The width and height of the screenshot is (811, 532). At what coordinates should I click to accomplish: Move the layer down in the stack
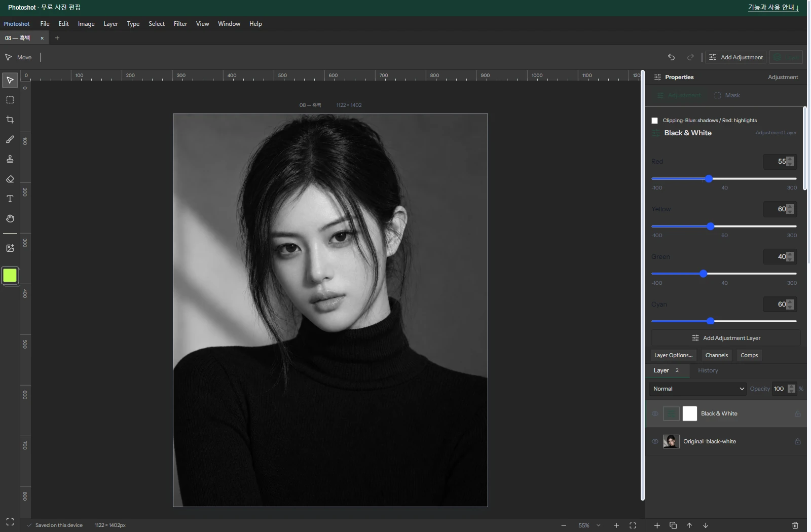pos(706,525)
